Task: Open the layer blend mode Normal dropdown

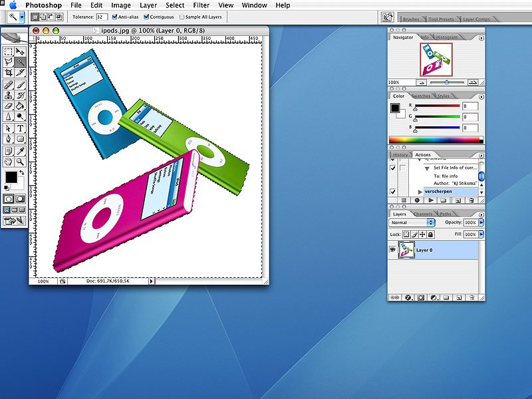Action: pos(412,222)
